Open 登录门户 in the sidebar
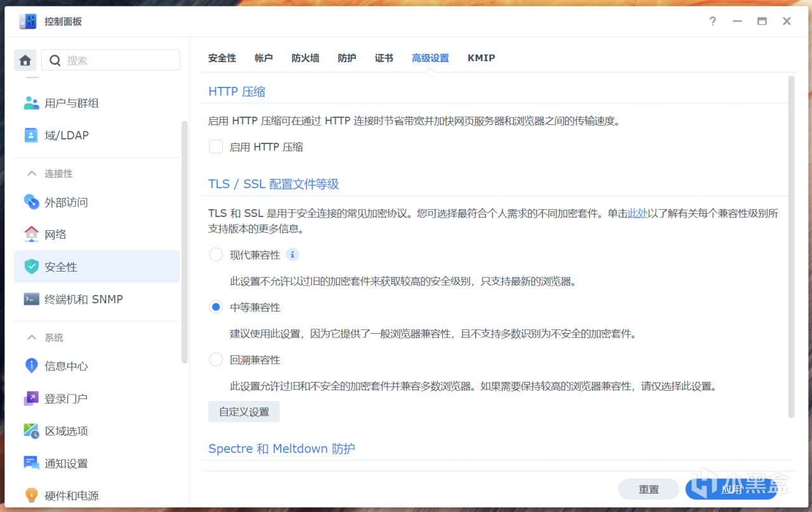 [97, 398]
